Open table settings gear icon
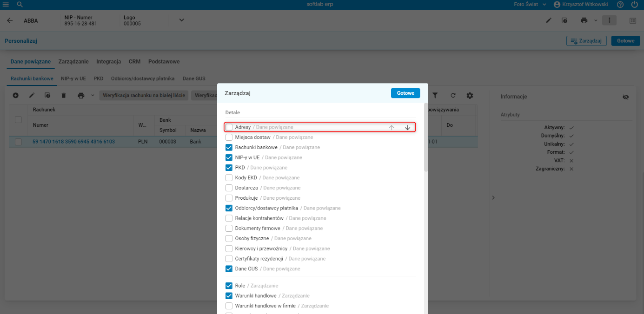 [470, 95]
